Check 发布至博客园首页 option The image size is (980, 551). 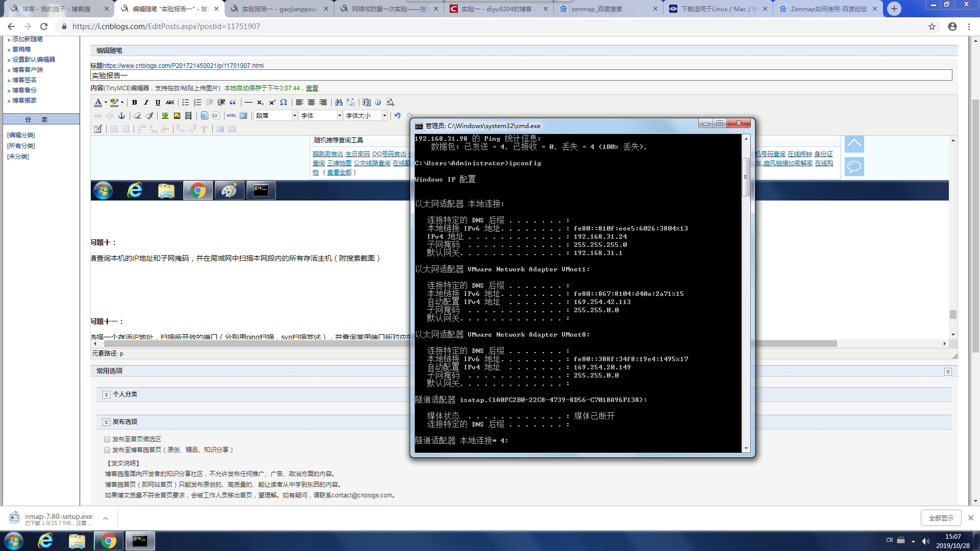pyautogui.click(x=107, y=449)
